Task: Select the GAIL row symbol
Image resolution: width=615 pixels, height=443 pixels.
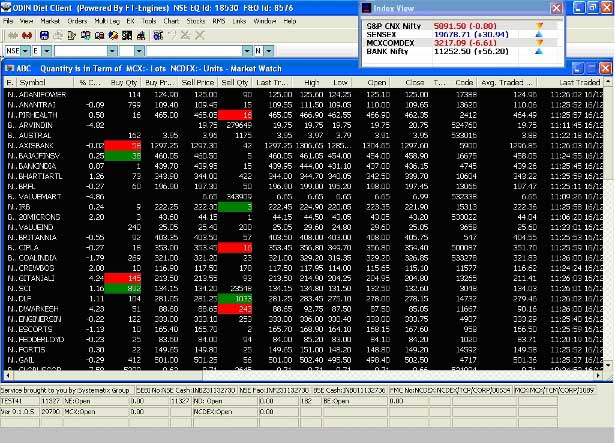Action: click(x=26, y=360)
